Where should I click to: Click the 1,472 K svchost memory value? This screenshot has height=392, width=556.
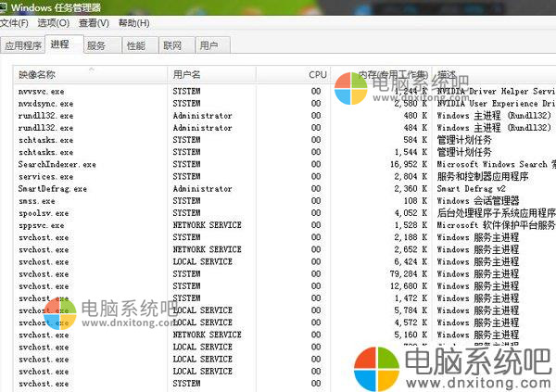pos(411,298)
